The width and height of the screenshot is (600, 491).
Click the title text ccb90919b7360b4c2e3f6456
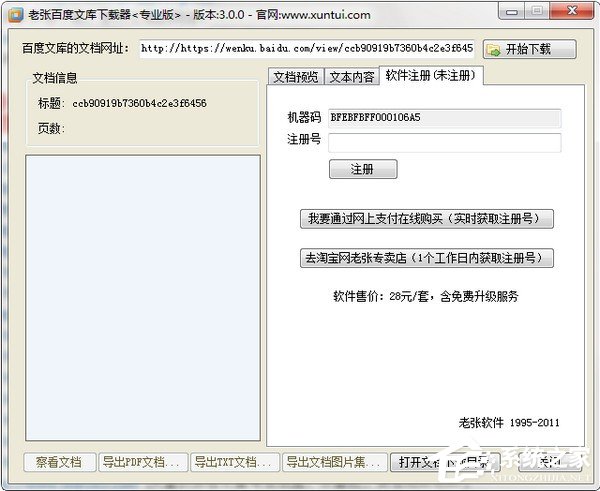[x=139, y=103]
